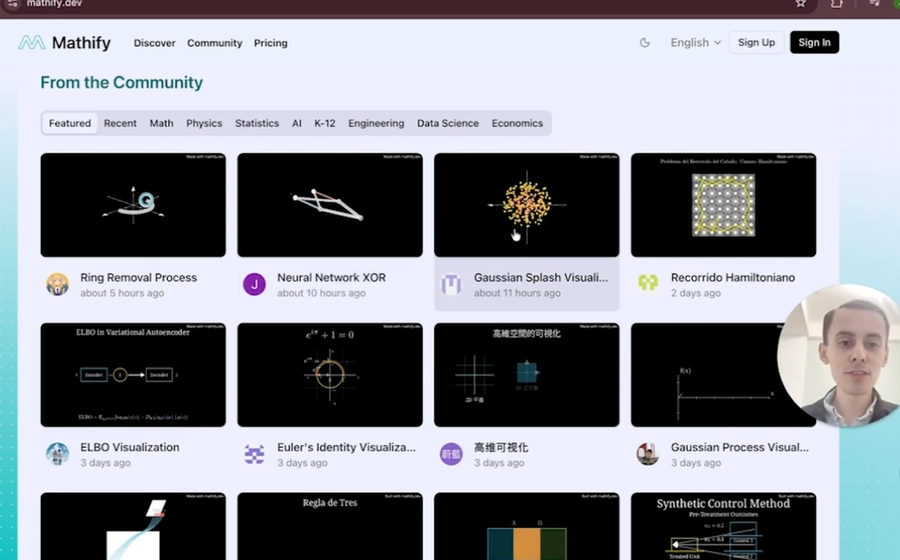The height and width of the screenshot is (560, 900).
Task: Open the Ring Removal Process title link
Action: coord(138,278)
